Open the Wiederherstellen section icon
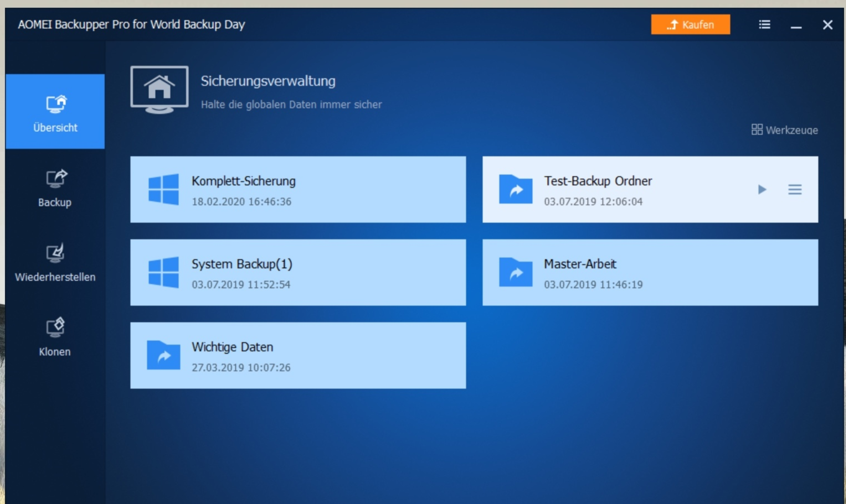846x504 pixels. pos(55,253)
